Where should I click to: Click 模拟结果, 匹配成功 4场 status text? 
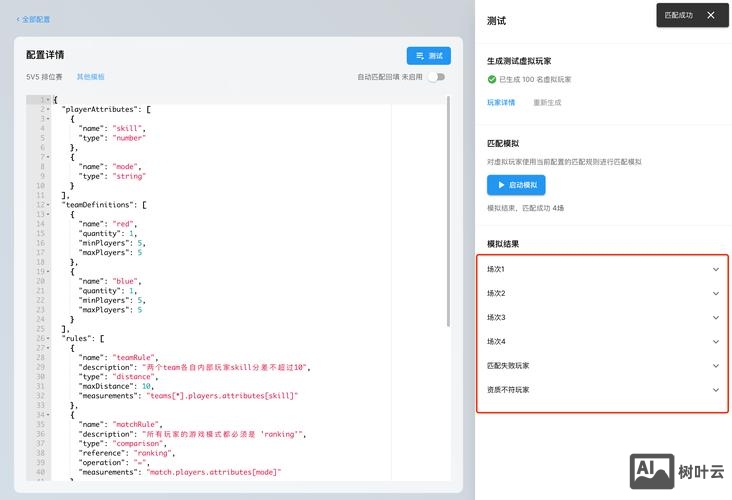coord(525,208)
